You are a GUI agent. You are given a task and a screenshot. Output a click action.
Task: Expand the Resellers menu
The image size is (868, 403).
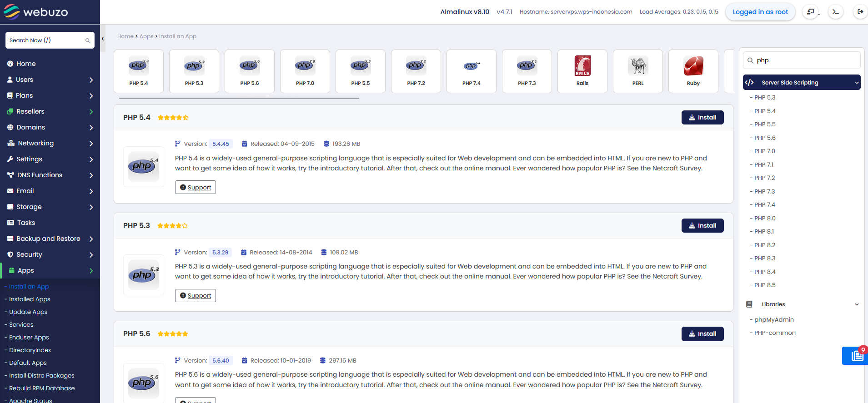click(50, 111)
